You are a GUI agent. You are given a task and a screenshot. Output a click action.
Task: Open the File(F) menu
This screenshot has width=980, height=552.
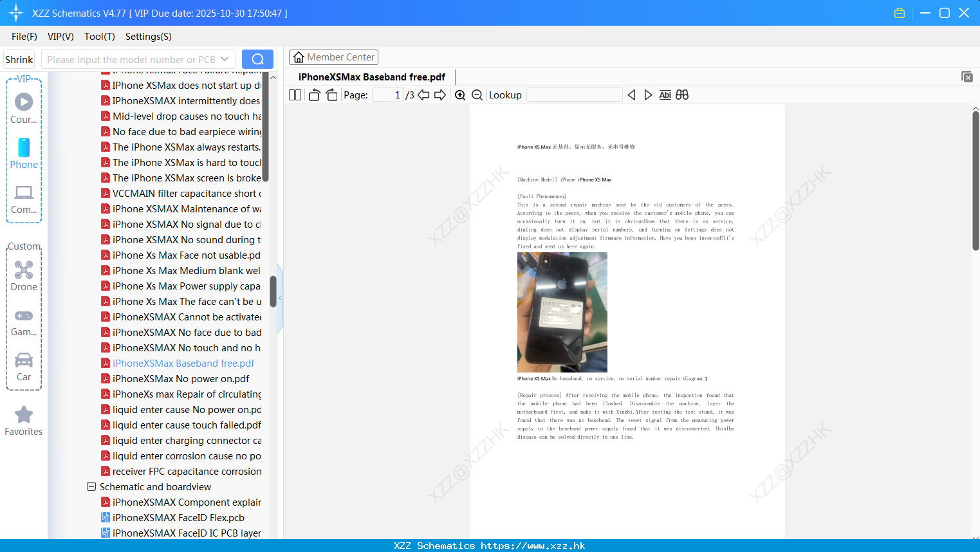click(24, 37)
